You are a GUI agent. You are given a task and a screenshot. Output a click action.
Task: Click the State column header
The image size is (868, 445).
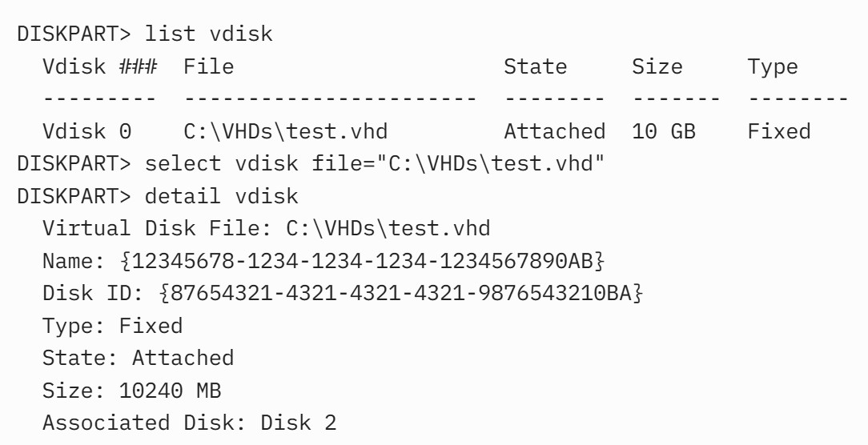click(x=536, y=66)
